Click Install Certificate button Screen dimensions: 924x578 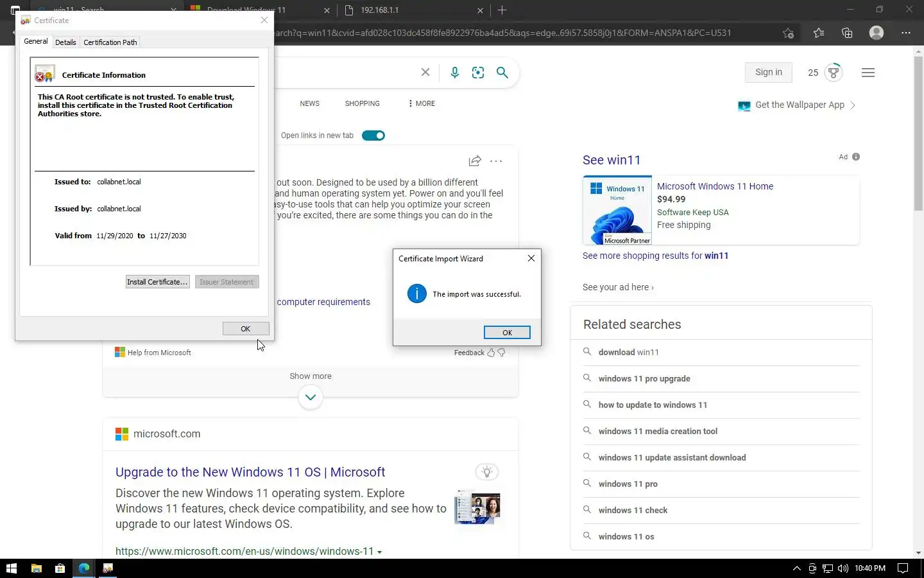point(157,282)
